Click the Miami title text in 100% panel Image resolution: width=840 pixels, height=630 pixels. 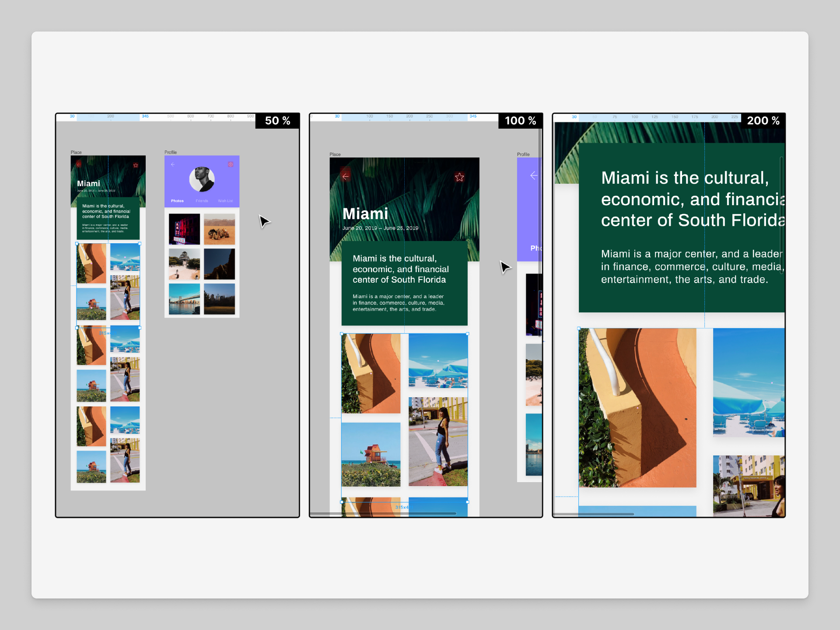[x=365, y=214]
